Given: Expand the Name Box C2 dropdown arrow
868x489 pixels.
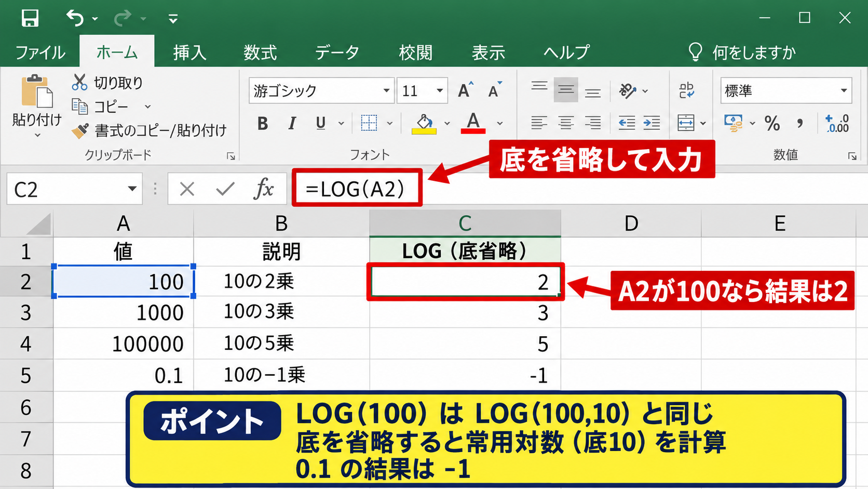Looking at the screenshot, I should pos(132,189).
